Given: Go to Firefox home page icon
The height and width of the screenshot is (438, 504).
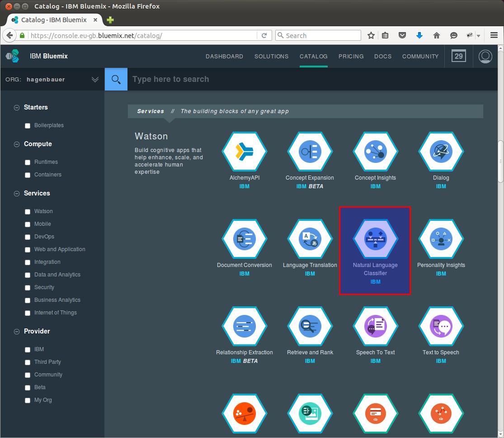Looking at the screenshot, I should pyautogui.click(x=437, y=35).
